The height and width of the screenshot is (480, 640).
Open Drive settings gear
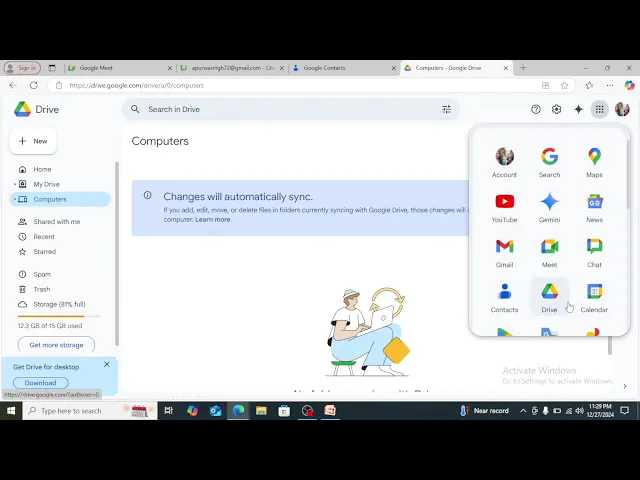[x=556, y=109]
